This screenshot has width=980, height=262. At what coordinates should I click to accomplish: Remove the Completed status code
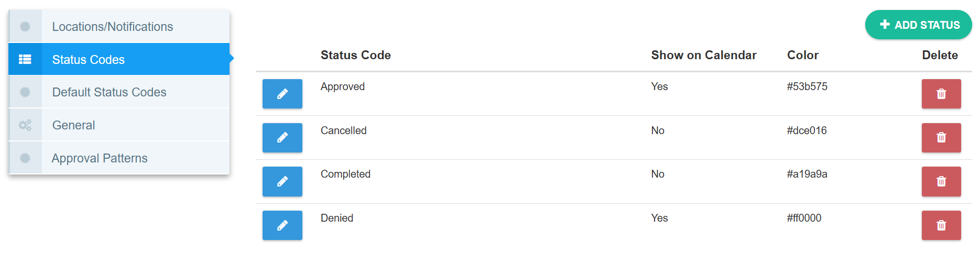pyautogui.click(x=941, y=181)
